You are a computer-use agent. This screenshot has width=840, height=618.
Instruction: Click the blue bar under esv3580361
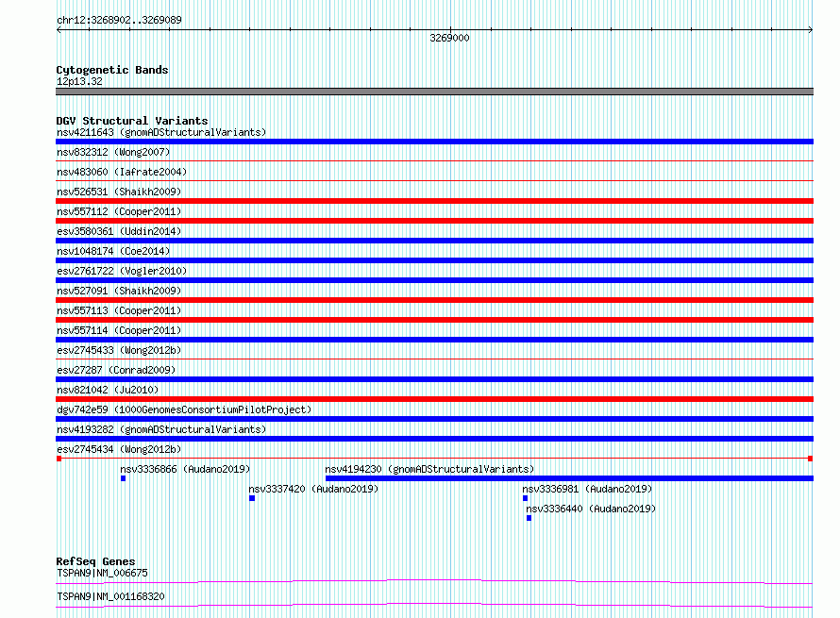point(434,241)
